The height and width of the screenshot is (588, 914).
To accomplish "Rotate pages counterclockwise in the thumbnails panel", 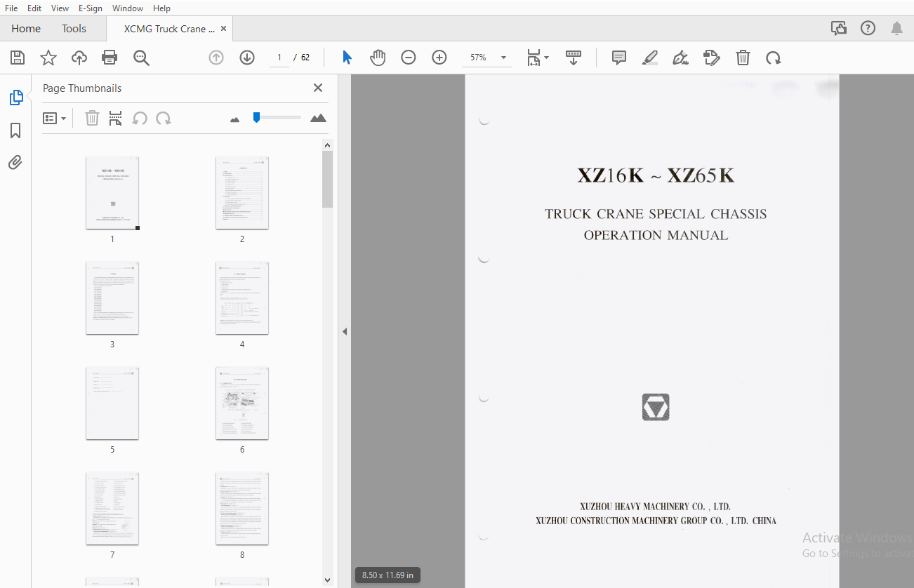I will 140,119.
